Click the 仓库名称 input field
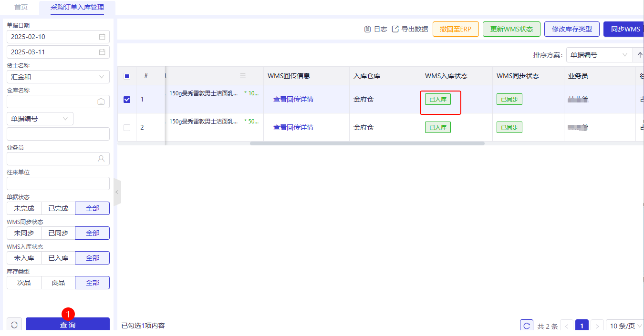 tap(58, 102)
